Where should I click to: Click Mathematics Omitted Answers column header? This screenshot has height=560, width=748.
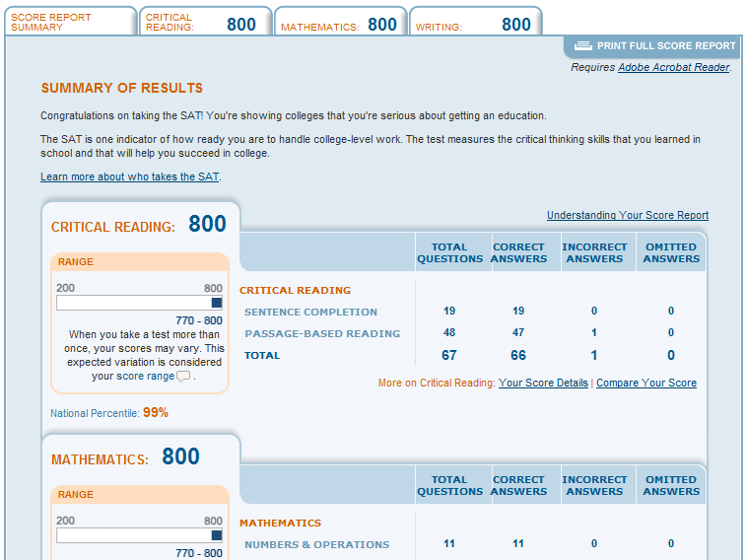click(671, 485)
